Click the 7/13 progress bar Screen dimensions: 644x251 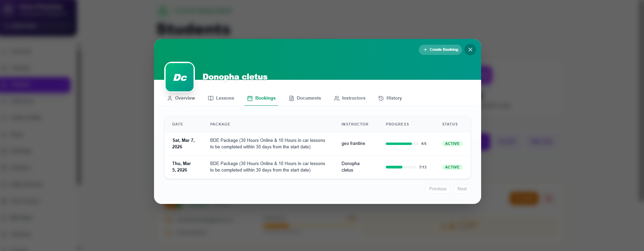(400, 167)
